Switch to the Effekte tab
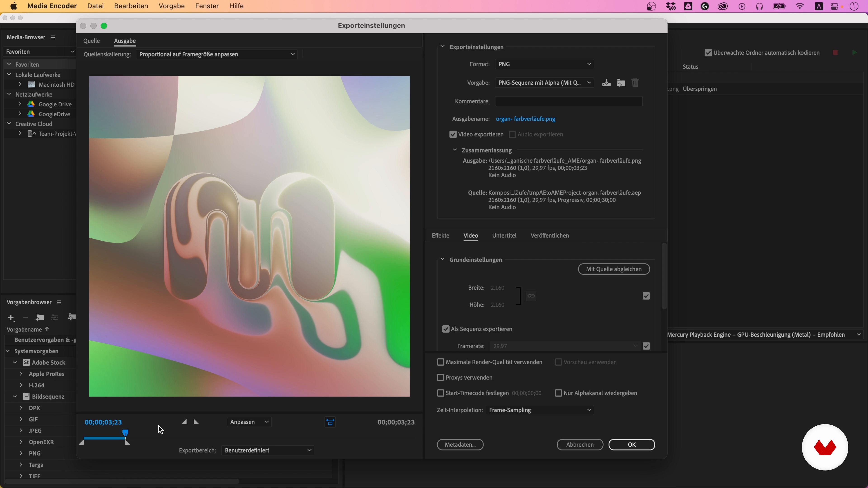 pos(440,235)
